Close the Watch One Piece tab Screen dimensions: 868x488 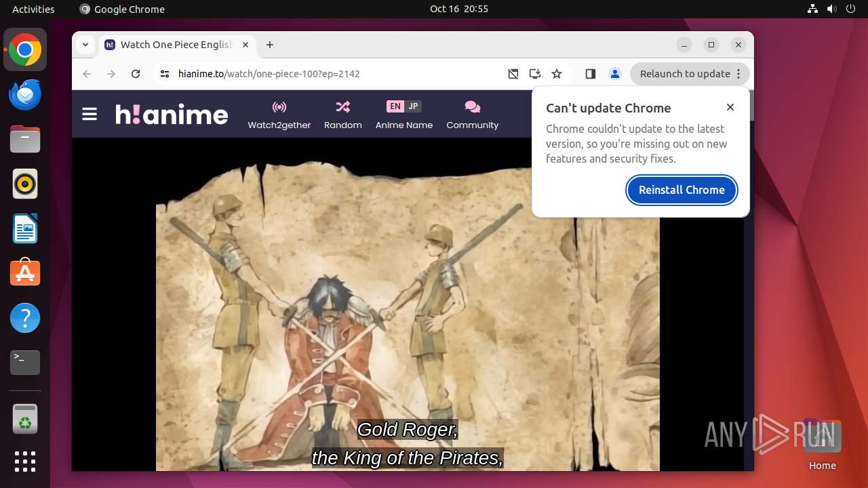coord(245,45)
